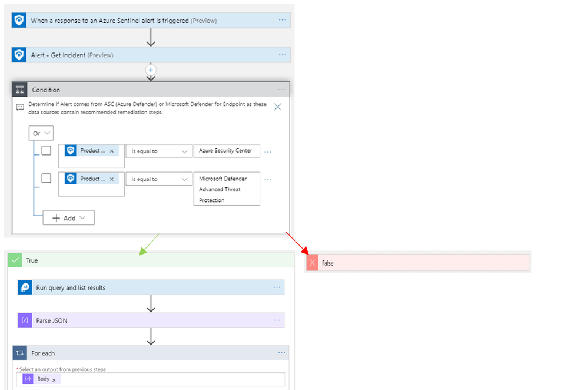Remove second Product token with its x
588x390 pixels.
click(112, 179)
